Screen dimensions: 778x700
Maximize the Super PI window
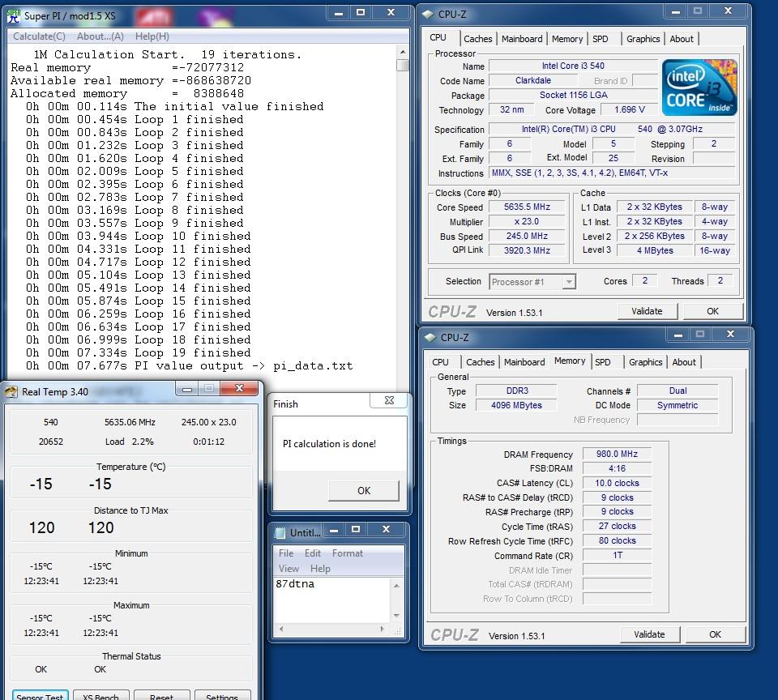pos(361,12)
